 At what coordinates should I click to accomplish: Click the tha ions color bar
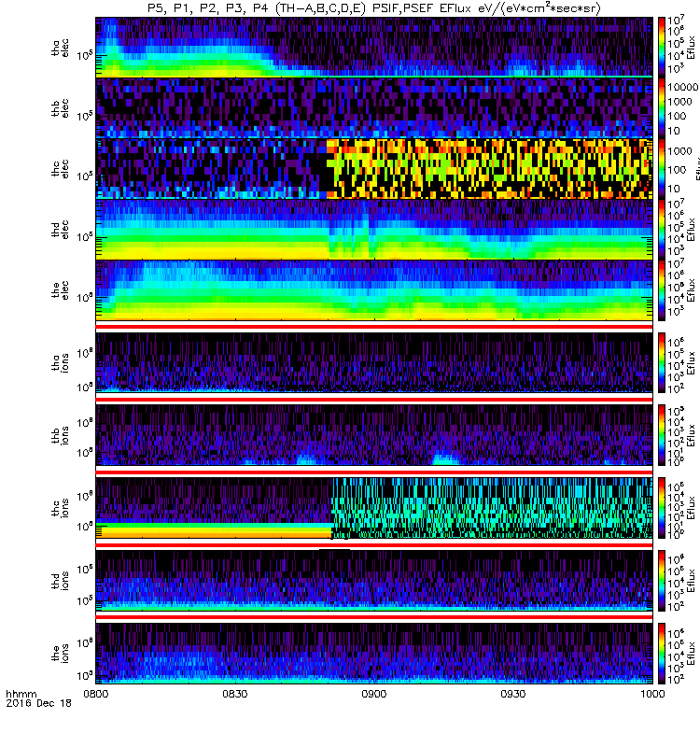[x=662, y=362]
